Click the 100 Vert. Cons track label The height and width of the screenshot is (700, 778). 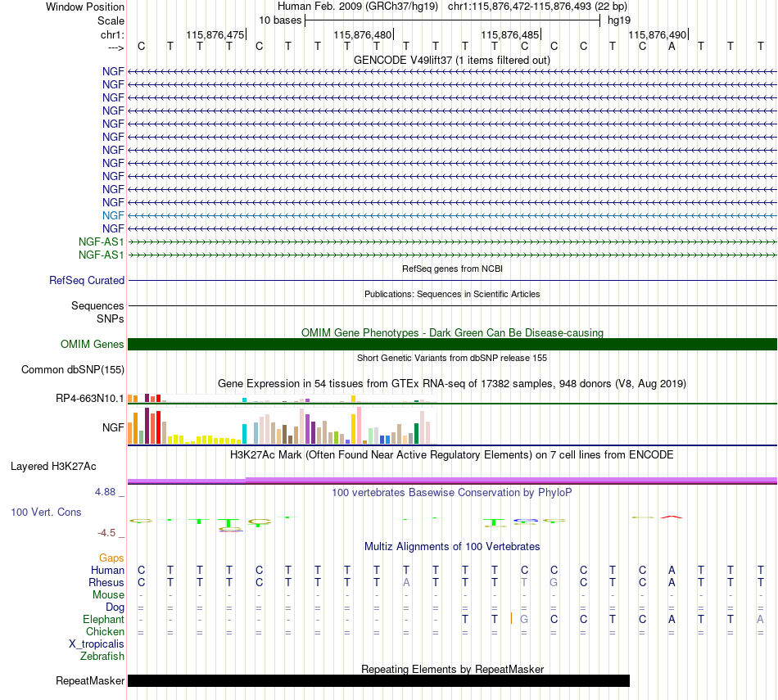46,512
